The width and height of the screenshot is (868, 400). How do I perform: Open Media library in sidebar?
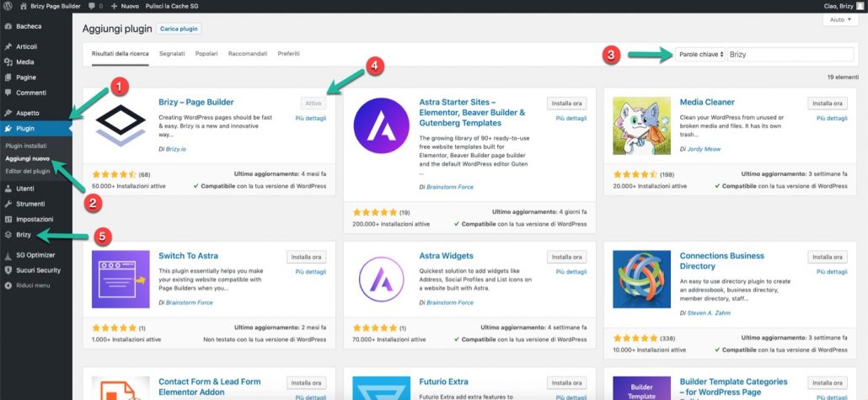25,62
